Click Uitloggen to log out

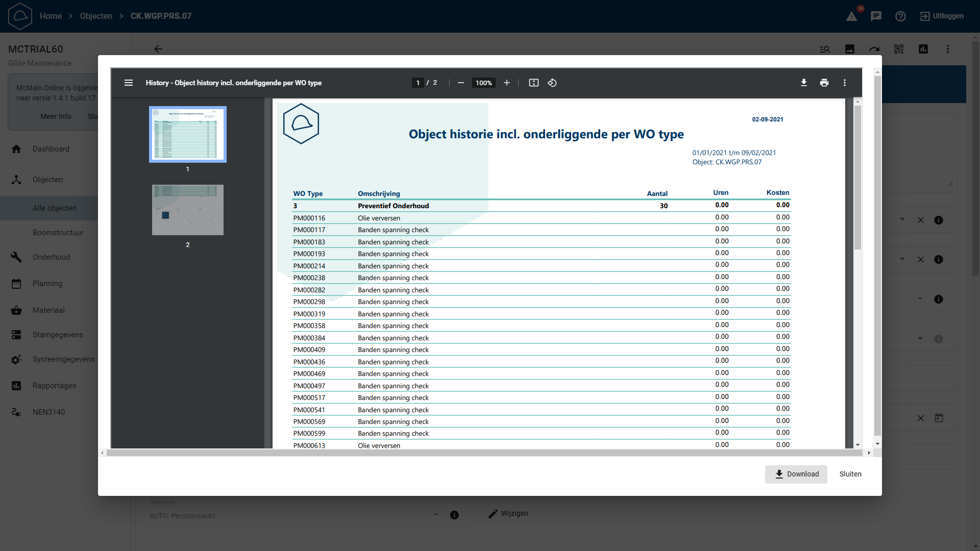(942, 16)
